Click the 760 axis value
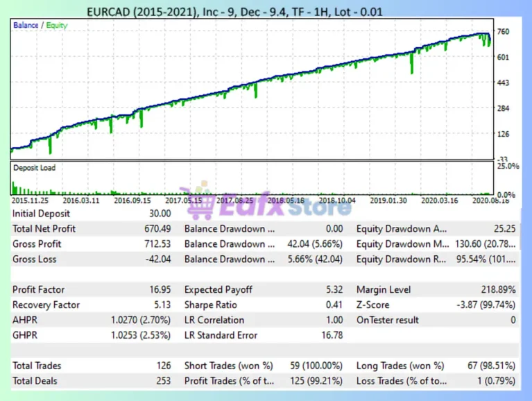Image resolution: width=532 pixels, height=401 pixels. point(503,31)
